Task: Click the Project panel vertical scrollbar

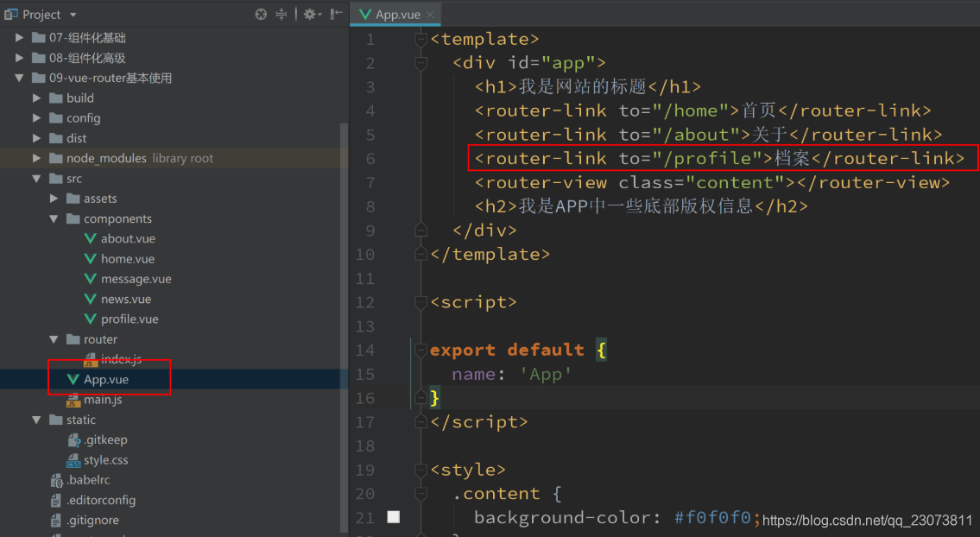Action: coord(344,325)
